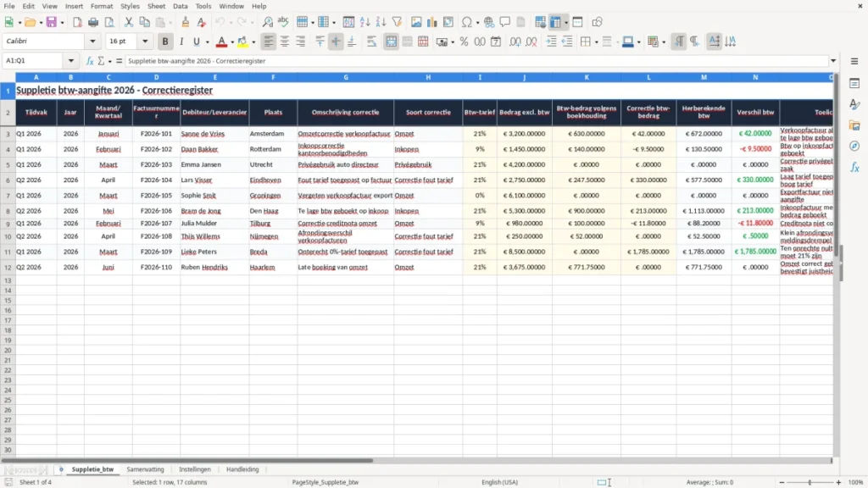868x488 pixels.
Task: Toggle Italic formatting
Action: point(181,42)
